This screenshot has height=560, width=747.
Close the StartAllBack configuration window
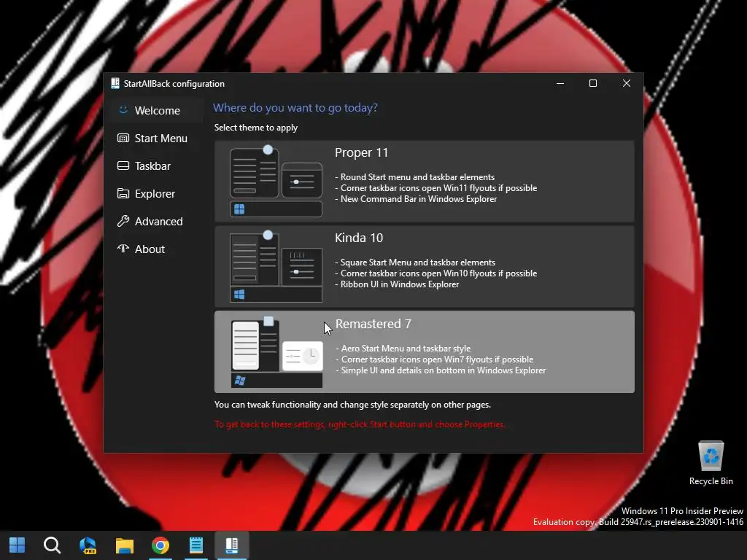coord(627,83)
